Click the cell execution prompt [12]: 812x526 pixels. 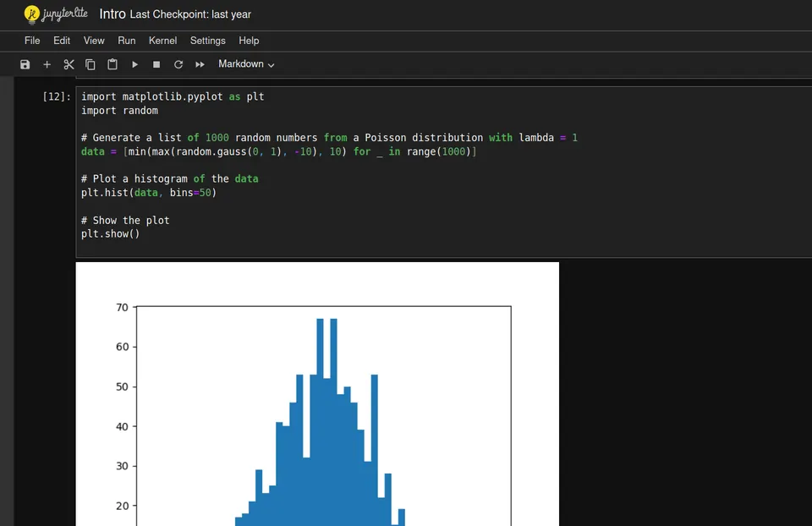pos(57,96)
